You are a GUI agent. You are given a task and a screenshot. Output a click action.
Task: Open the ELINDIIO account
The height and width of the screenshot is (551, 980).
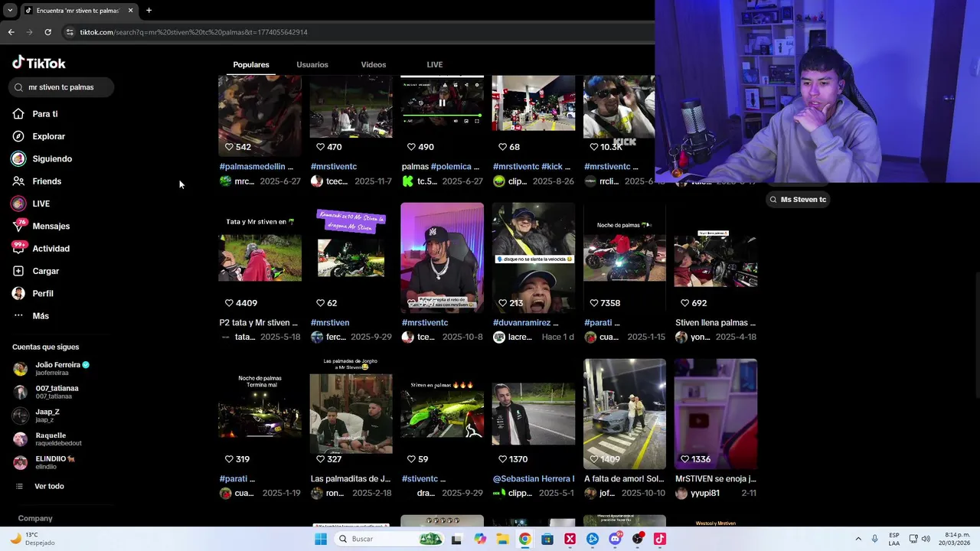coord(44,462)
